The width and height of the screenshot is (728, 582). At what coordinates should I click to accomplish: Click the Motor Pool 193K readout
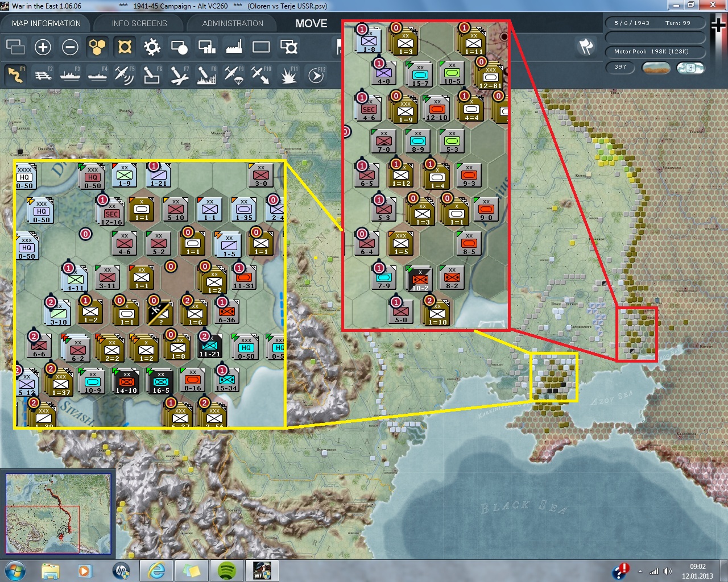click(655, 52)
